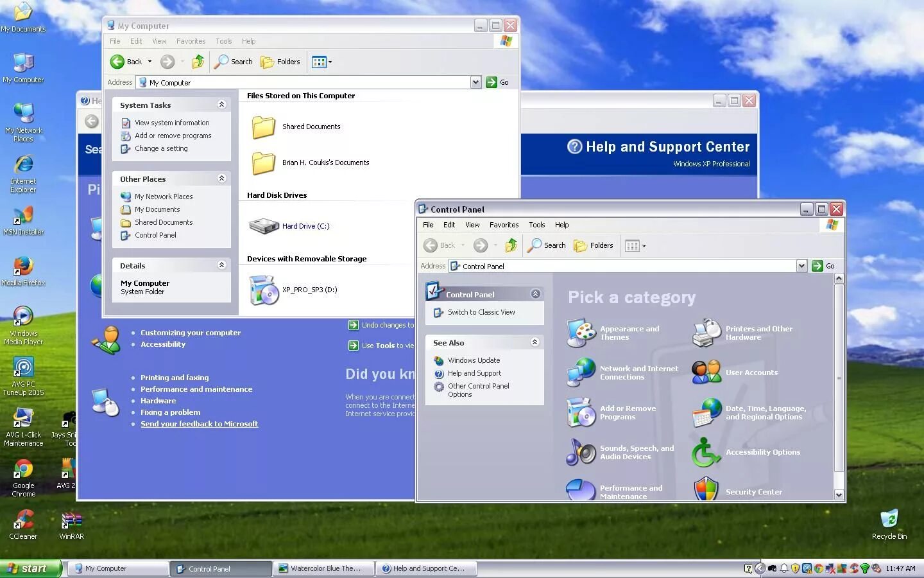Collapse Details panel in My Computer
The image size is (924, 578).
tap(221, 265)
